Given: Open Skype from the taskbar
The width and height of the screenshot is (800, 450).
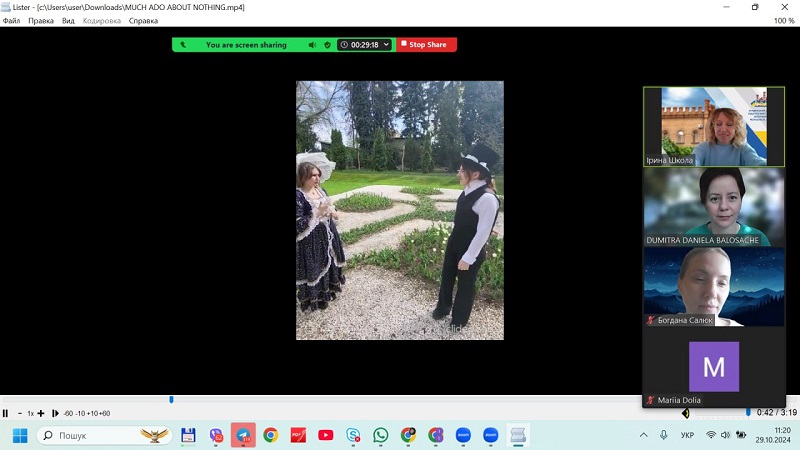Looking at the screenshot, I should pos(353,435).
